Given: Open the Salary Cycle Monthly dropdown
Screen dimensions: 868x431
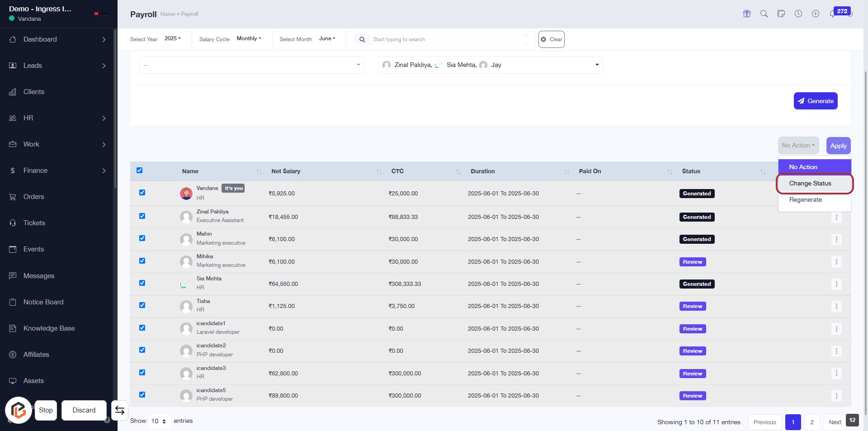Looking at the screenshot, I should (249, 39).
